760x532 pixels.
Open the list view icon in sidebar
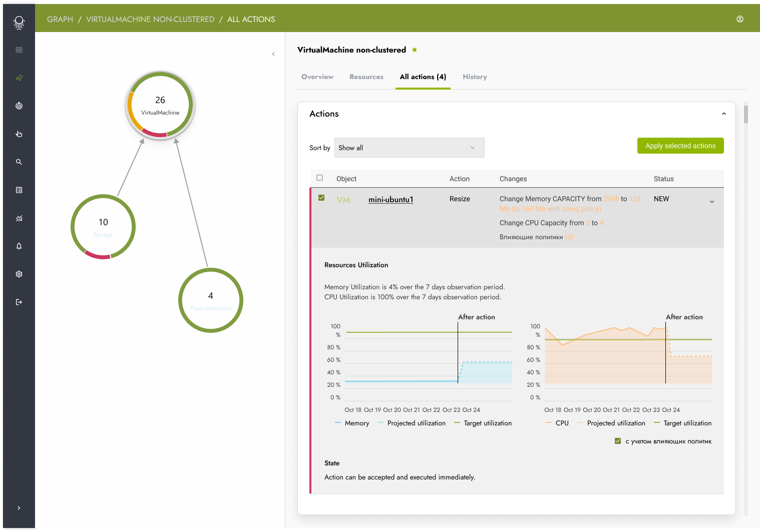(19, 190)
